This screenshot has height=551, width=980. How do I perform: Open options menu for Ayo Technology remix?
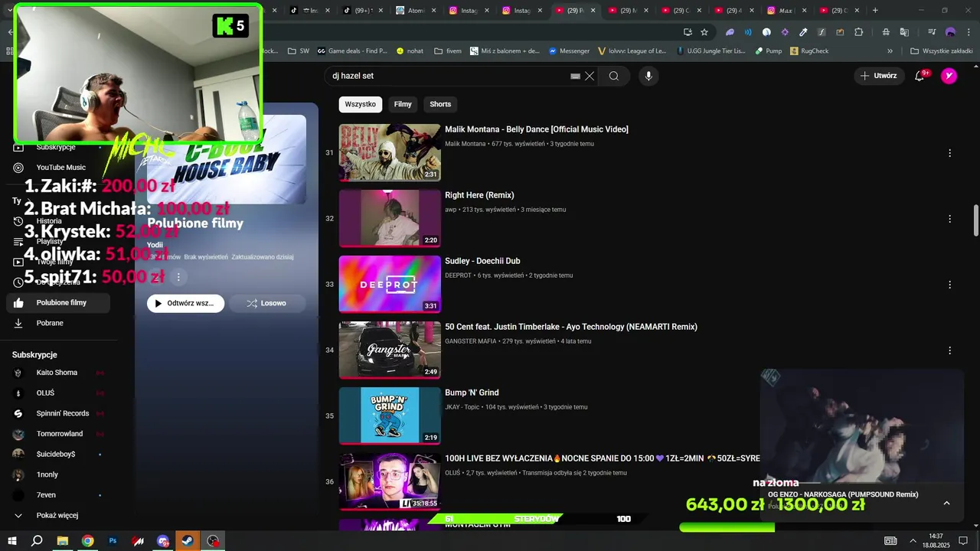949,350
